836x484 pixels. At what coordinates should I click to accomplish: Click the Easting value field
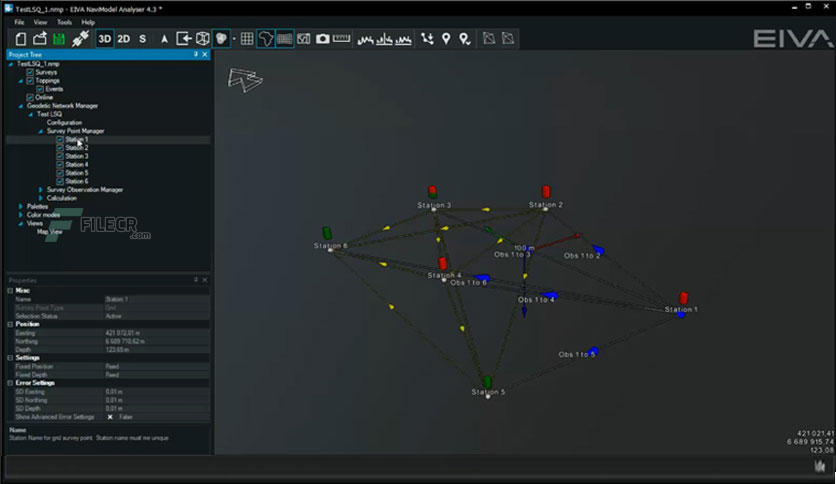coord(157,333)
